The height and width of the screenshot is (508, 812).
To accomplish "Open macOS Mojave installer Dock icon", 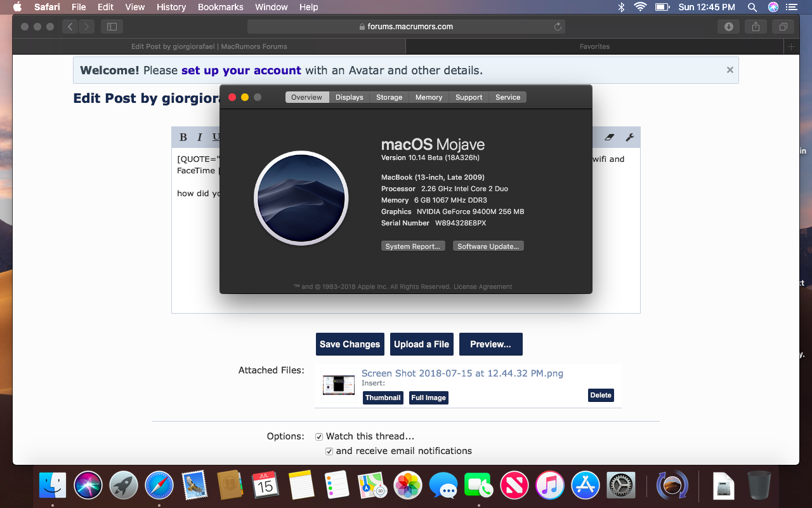I will click(672, 486).
